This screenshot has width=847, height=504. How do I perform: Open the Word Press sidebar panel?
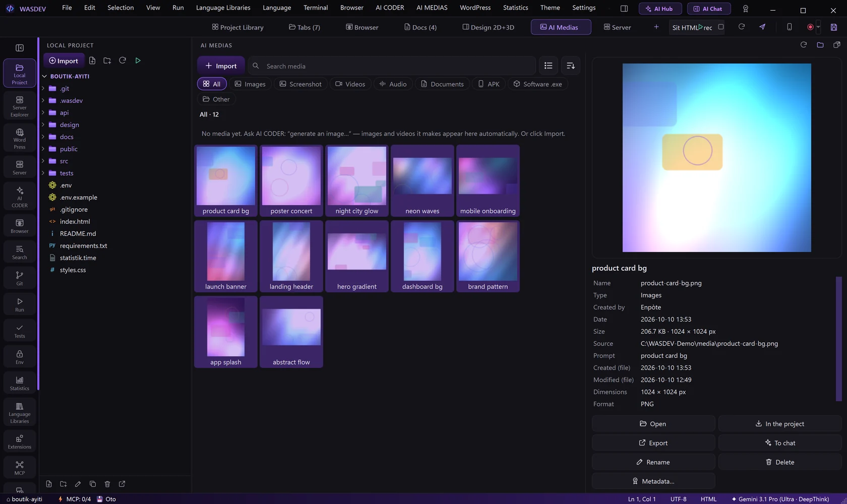20,138
